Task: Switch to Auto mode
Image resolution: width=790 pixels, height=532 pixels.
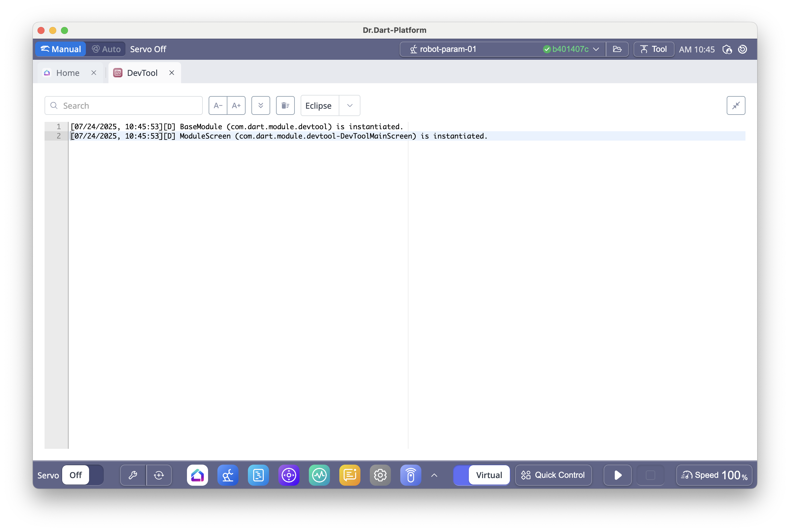Action: [x=106, y=49]
